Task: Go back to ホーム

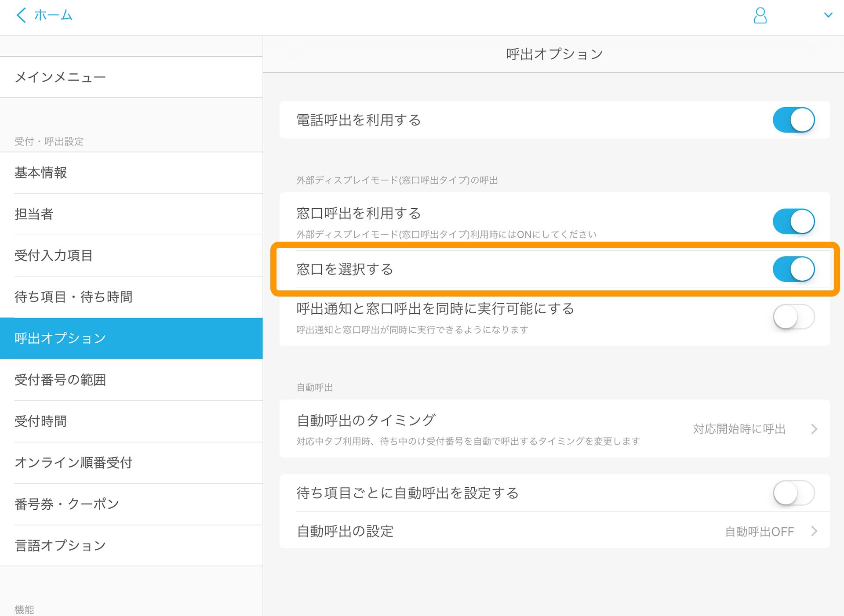Action: point(53,15)
